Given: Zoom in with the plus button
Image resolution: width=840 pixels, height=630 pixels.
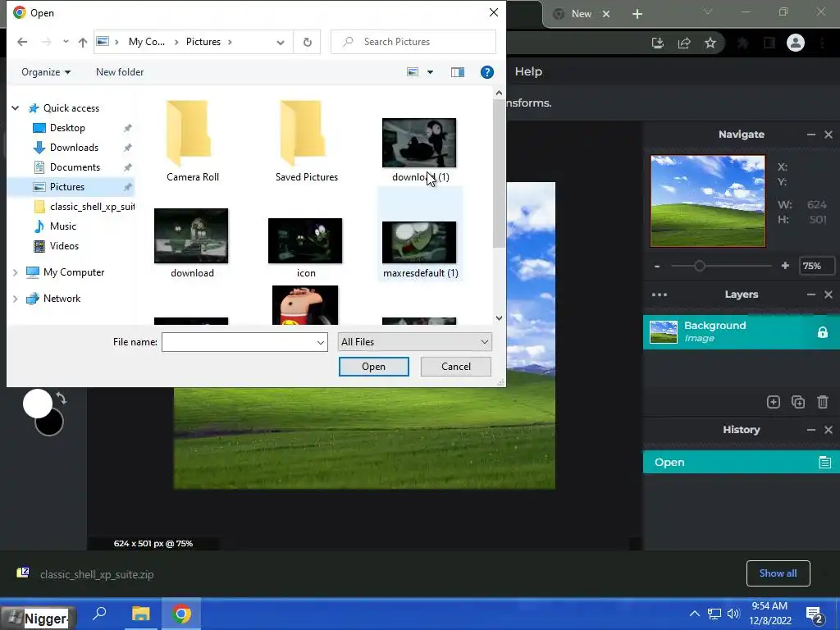Looking at the screenshot, I should [x=785, y=266].
